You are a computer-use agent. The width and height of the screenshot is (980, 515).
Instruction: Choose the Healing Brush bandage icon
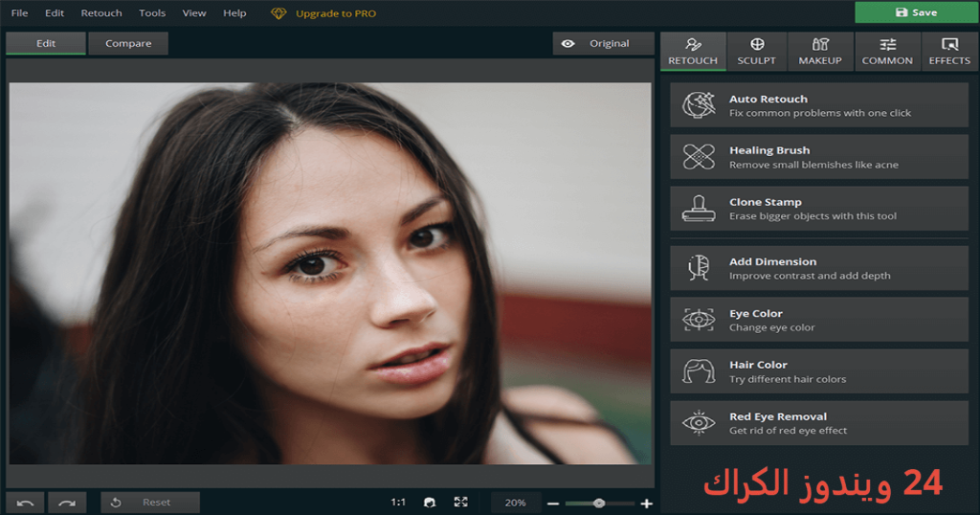click(x=699, y=157)
